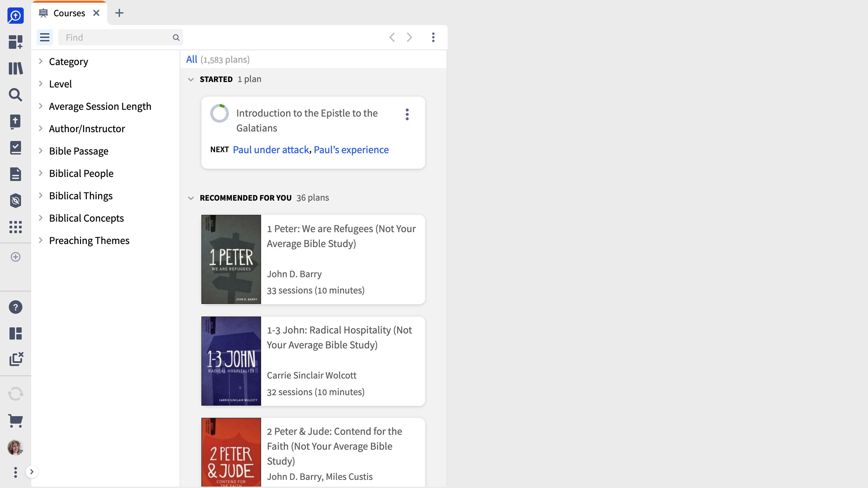Click the Galatians progress ring
Viewport: 868px width, 488px height.
pos(219,113)
